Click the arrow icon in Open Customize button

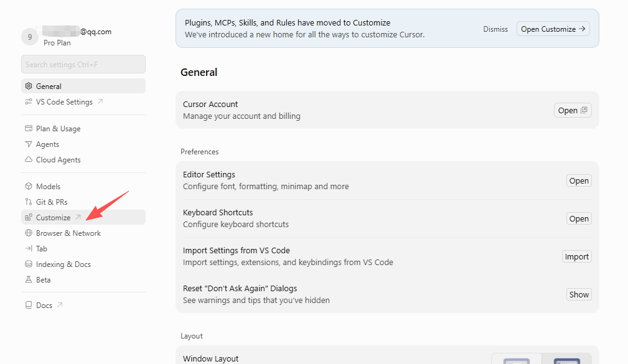[582, 29]
